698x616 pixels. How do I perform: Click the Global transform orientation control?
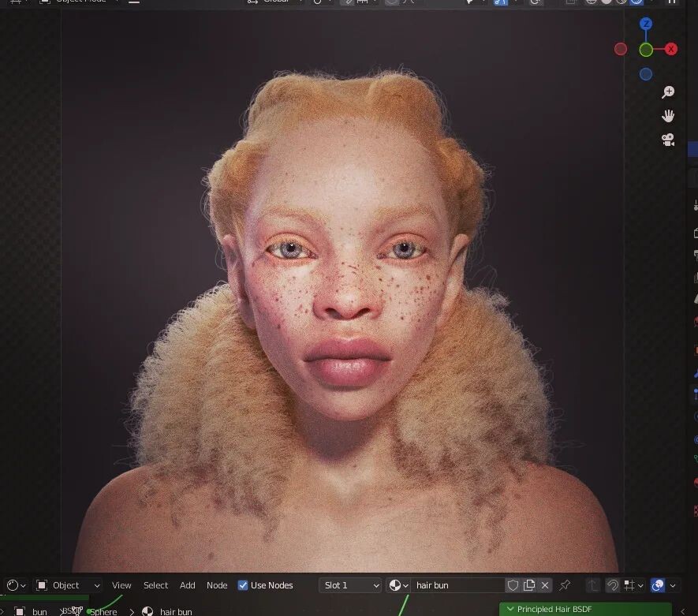(278, 2)
